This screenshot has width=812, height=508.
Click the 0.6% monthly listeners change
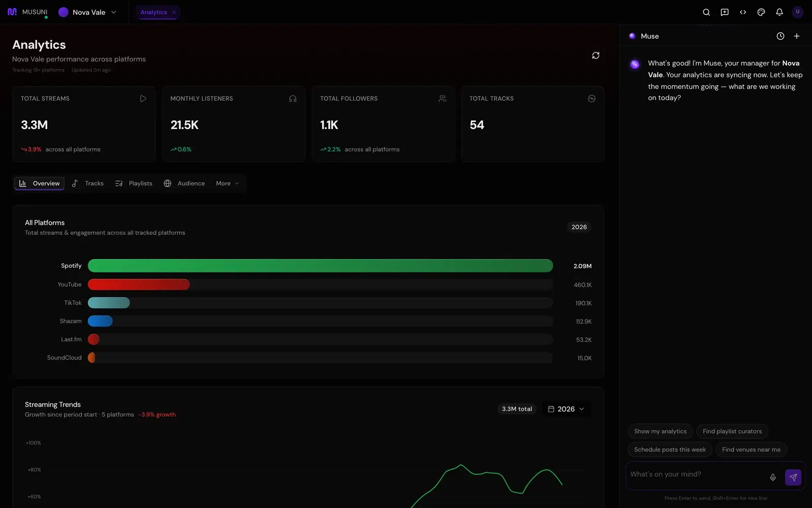coord(181,149)
